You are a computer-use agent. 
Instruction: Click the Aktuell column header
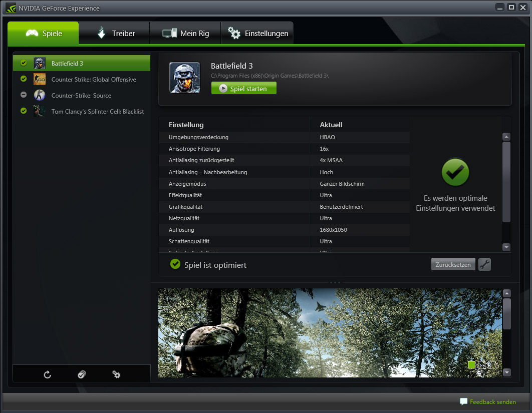(x=331, y=125)
